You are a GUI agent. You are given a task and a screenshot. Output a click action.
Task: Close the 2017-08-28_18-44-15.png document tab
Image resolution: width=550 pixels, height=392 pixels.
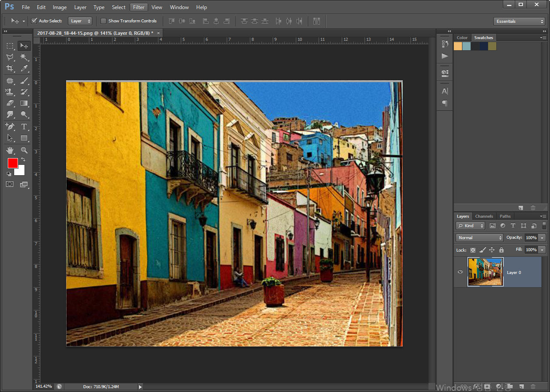click(x=158, y=33)
